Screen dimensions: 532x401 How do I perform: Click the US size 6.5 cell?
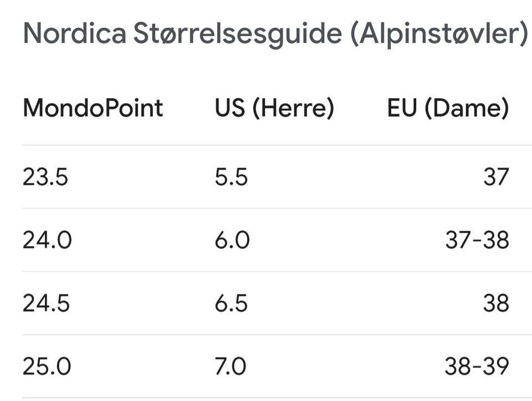point(232,303)
